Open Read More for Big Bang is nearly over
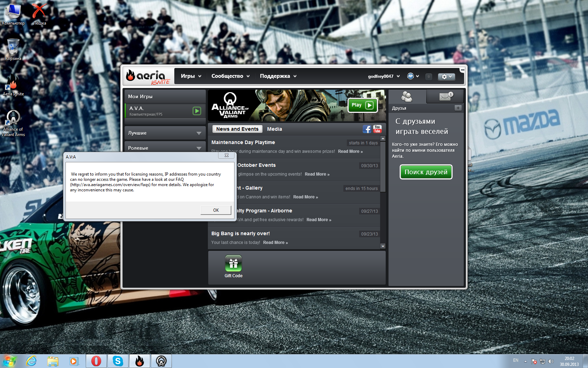This screenshot has height=368, width=588. click(x=275, y=243)
